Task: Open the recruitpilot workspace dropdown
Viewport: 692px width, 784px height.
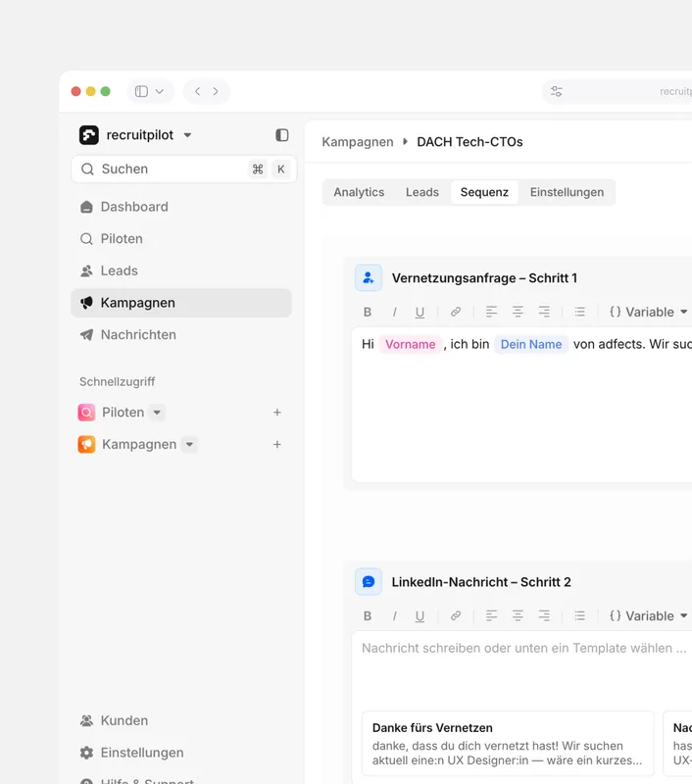Action: tap(187, 135)
